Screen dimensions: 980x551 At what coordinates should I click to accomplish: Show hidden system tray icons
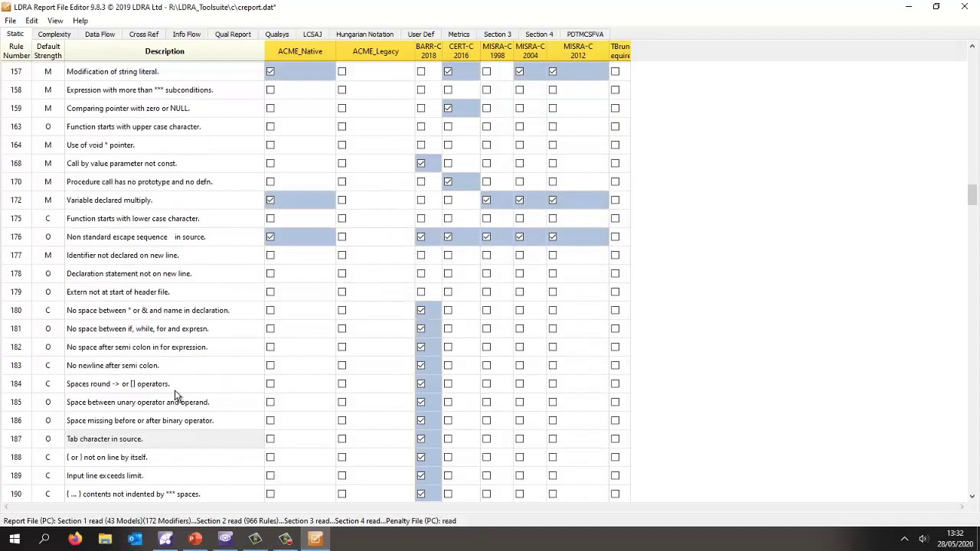click(904, 539)
